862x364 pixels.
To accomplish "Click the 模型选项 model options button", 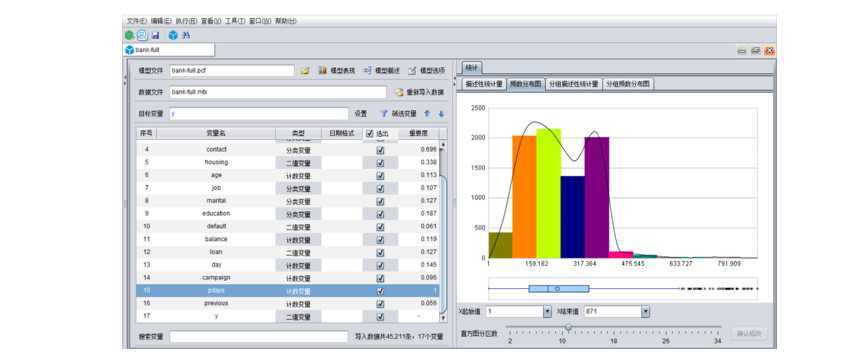I will click(427, 71).
